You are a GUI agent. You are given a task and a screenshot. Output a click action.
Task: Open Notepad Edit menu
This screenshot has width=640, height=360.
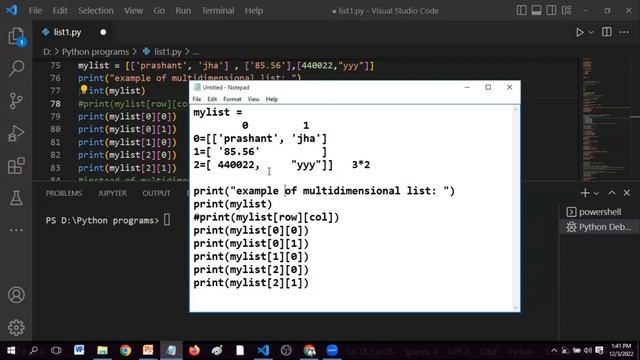(x=212, y=99)
